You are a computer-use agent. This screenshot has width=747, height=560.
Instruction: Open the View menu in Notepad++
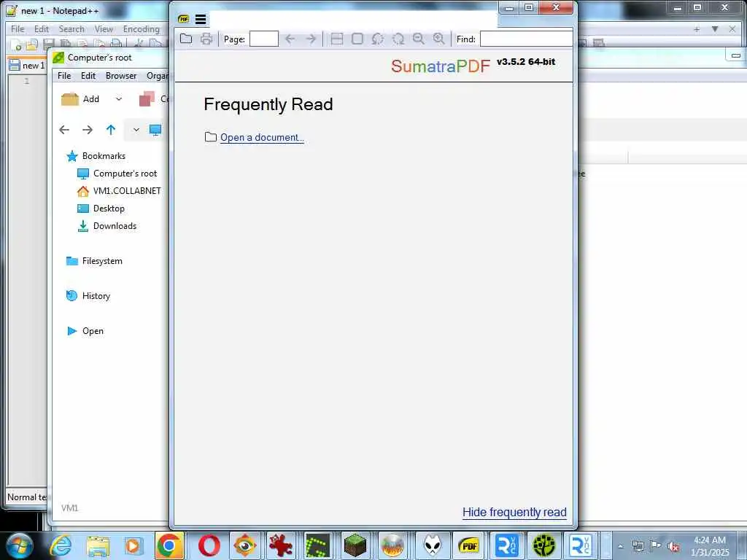click(104, 29)
